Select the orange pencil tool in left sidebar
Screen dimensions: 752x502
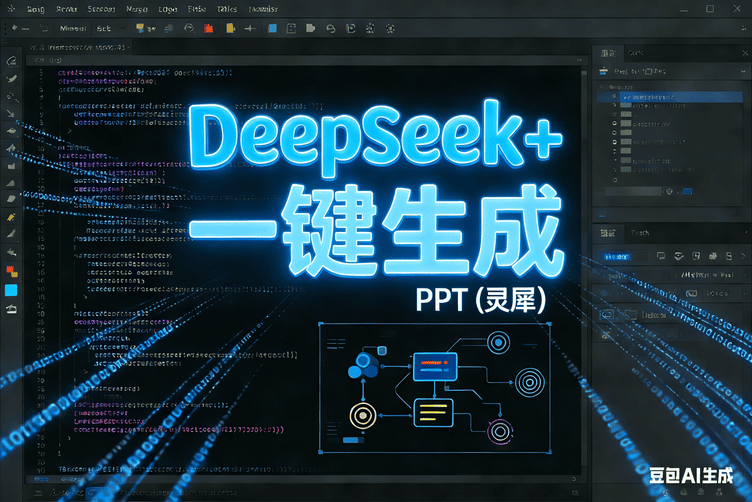11,217
